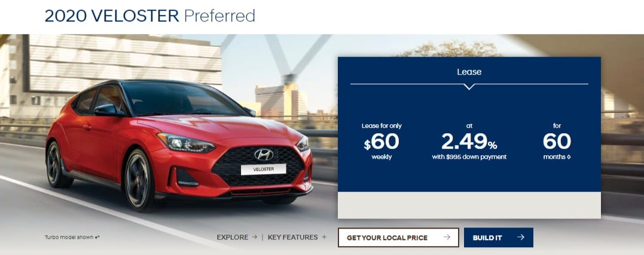The image size is (644, 255).
Task: Click the $60 weekly lease price
Action: (381, 141)
